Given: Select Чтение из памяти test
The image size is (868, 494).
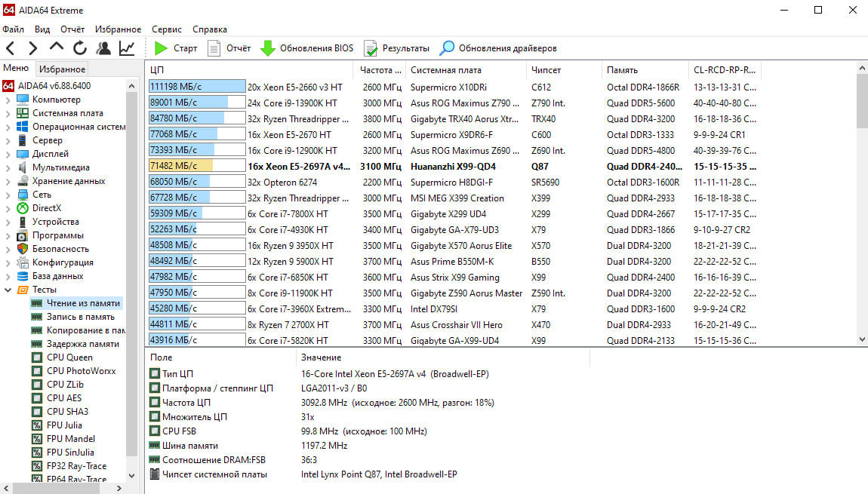Looking at the screenshot, I should pyautogui.click(x=75, y=303).
